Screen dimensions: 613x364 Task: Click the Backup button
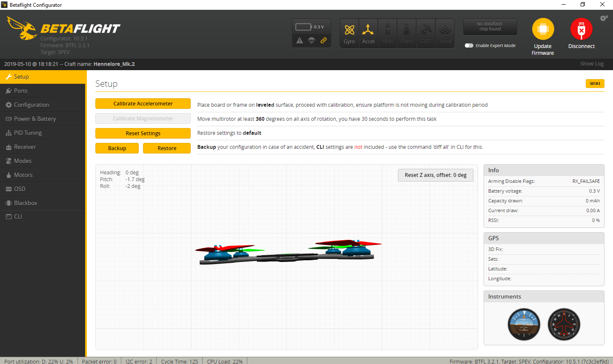(117, 148)
